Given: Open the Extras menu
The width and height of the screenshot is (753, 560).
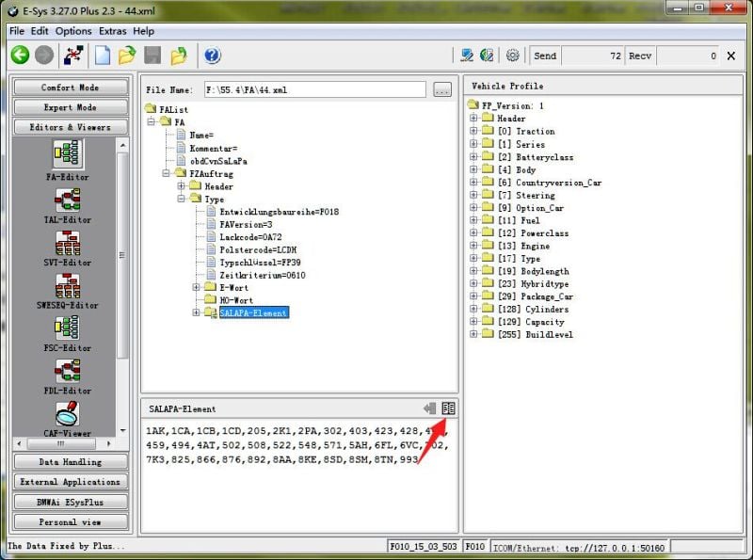Looking at the screenshot, I should coord(112,31).
